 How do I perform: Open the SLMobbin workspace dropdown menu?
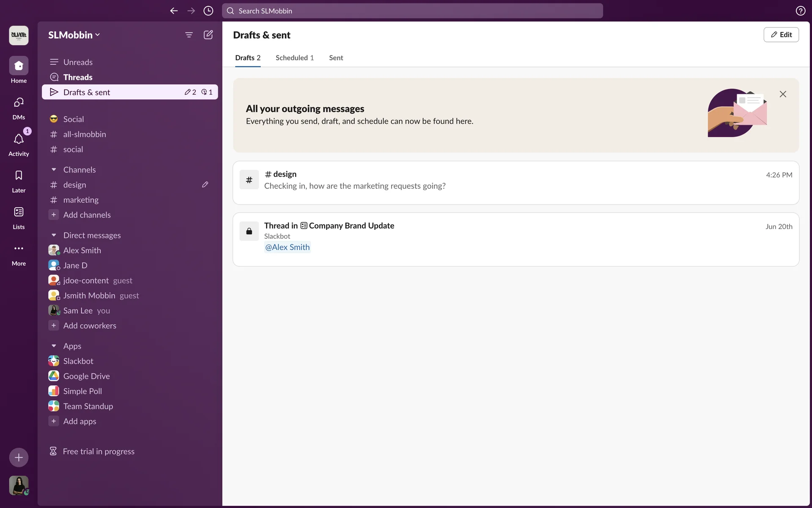click(74, 35)
